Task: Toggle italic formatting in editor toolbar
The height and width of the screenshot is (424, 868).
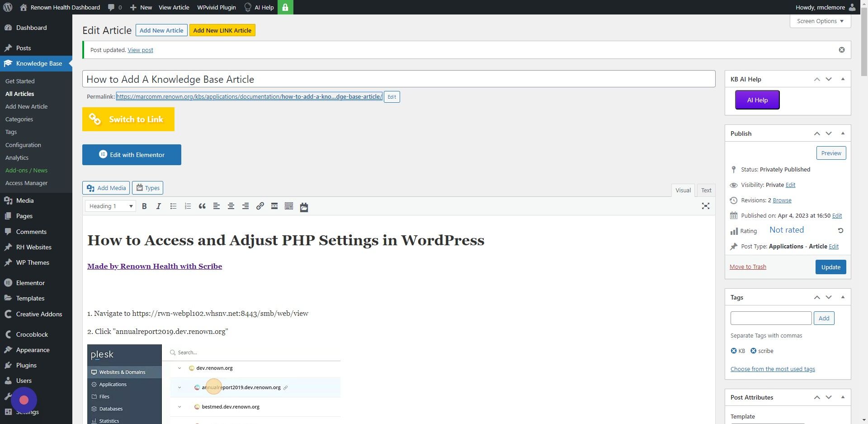Action: [159, 206]
